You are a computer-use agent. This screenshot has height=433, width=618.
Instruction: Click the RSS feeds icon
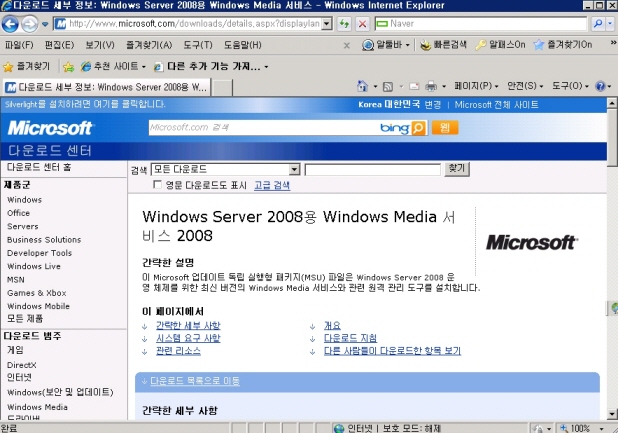[x=388, y=86]
